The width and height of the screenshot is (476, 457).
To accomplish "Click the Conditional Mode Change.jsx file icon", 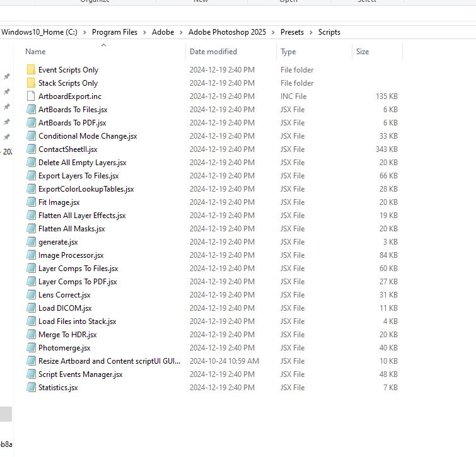I will click(x=31, y=136).
